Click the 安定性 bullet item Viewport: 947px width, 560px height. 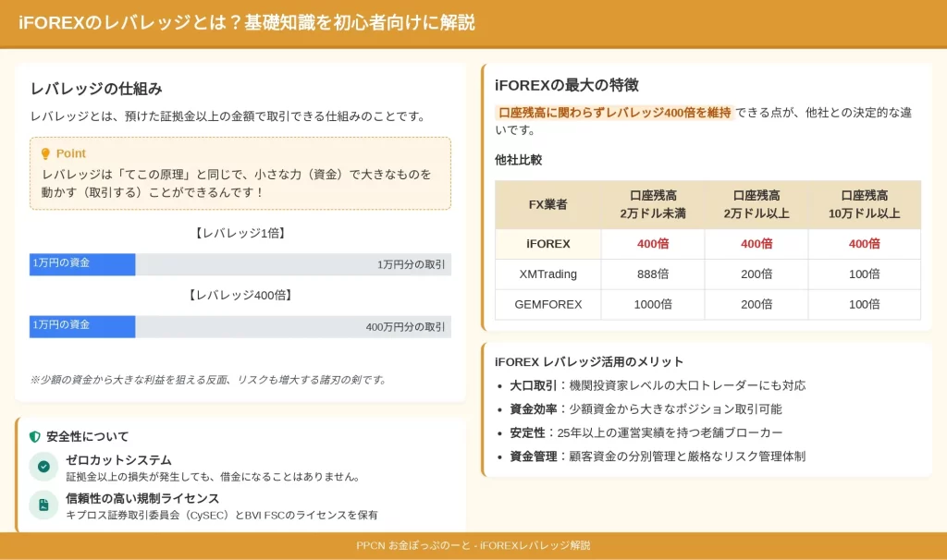pyautogui.click(x=646, y=432)
